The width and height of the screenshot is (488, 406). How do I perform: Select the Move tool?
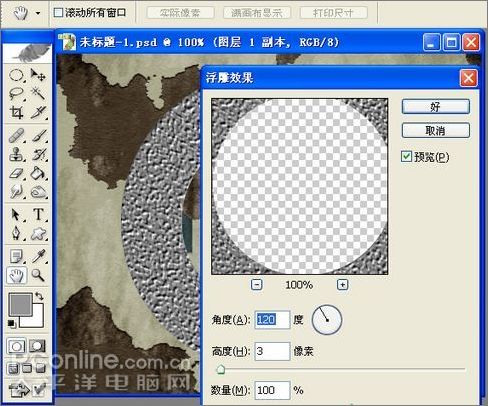coord(38,75)
